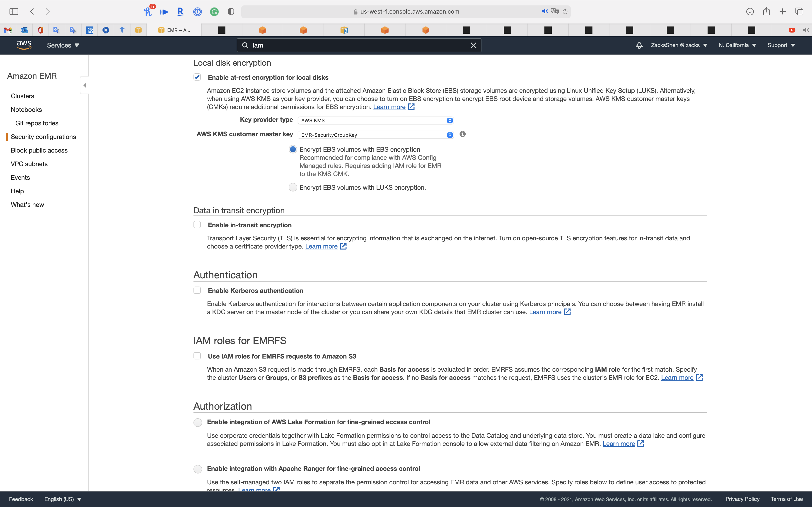
Task: Open Learn more link under in-transit encryption
Action: pyautogui.click(x=321, y=246)
